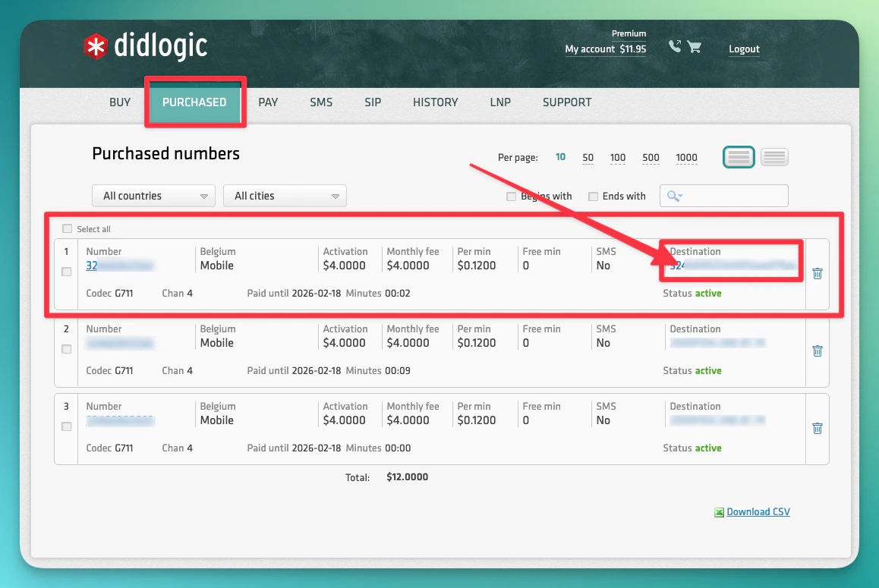This screenshot has height=588, width=879.
Task: Switch to expanded list view icon
Action: click(738, 157)
